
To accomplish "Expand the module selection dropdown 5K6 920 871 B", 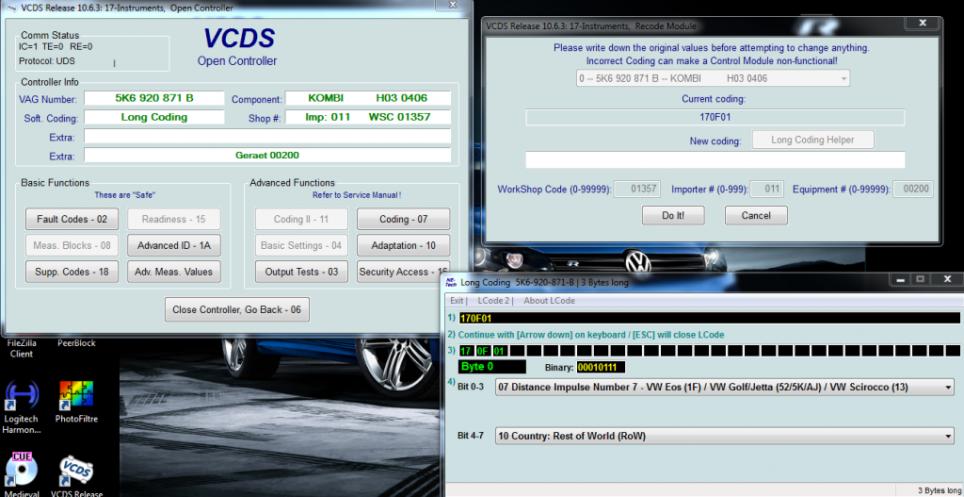I will (844, 79).
